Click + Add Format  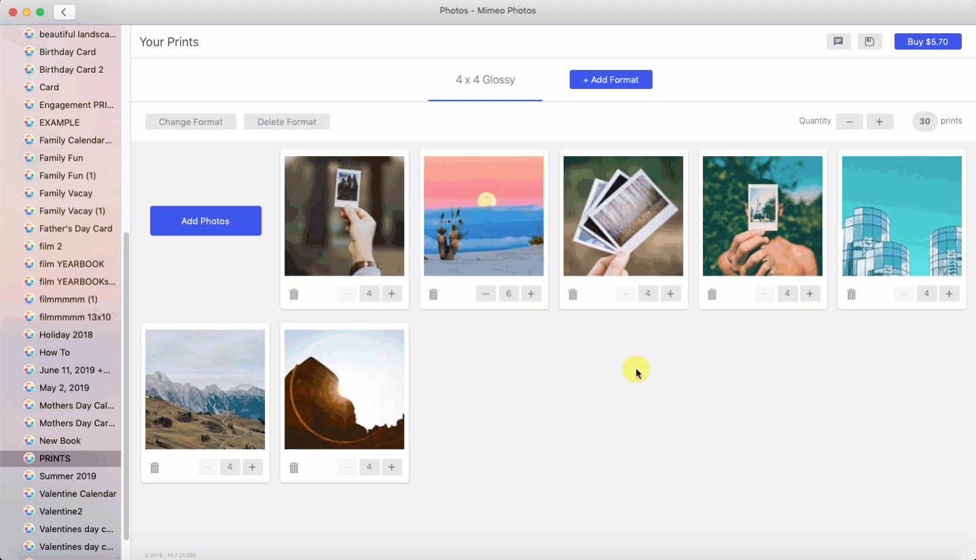(x=610, y=79)
